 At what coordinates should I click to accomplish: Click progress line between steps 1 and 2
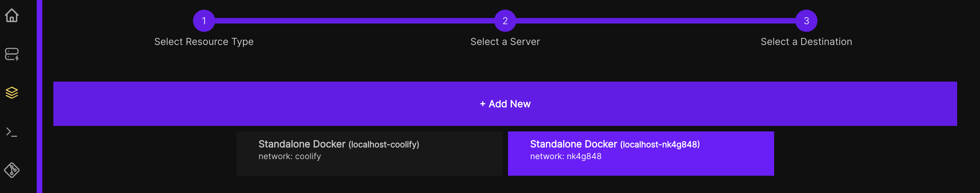[354, 21]
